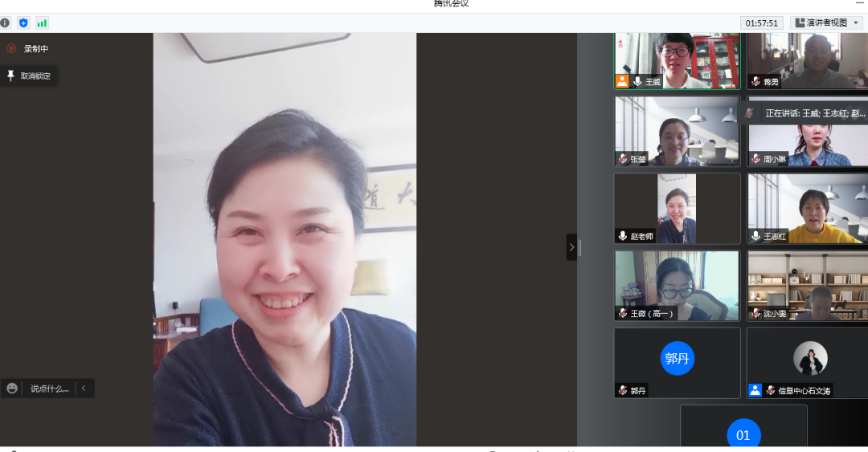Click the blue 01 avatar circle

click(x=743, y=434)
